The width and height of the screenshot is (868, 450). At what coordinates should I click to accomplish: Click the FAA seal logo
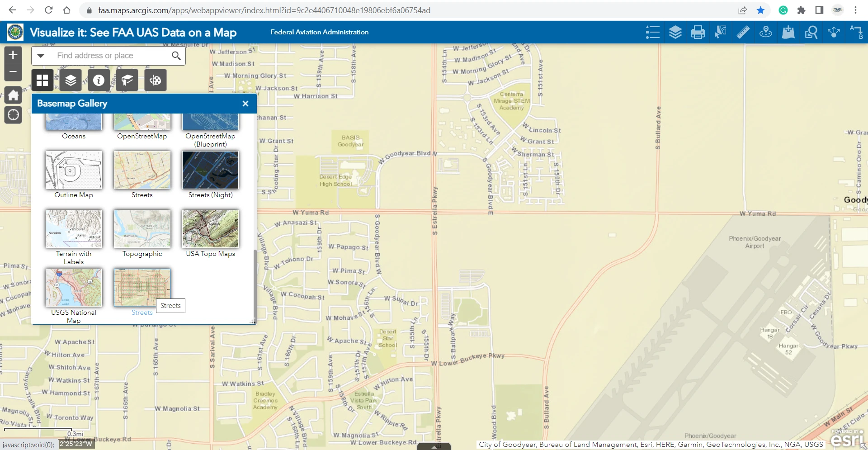[15, 32]
